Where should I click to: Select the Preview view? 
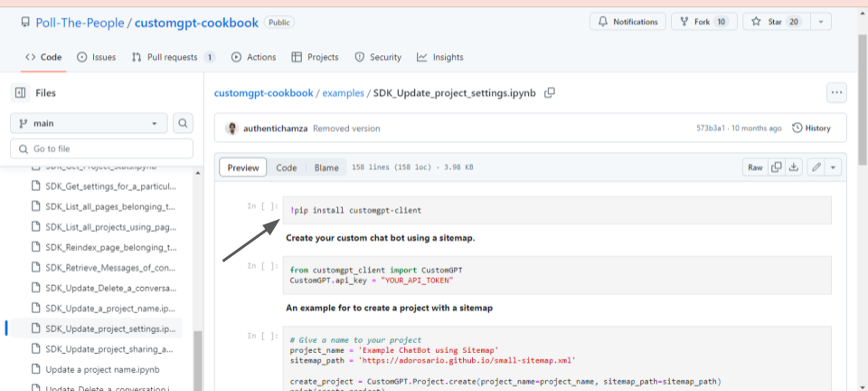click(243, 167)
